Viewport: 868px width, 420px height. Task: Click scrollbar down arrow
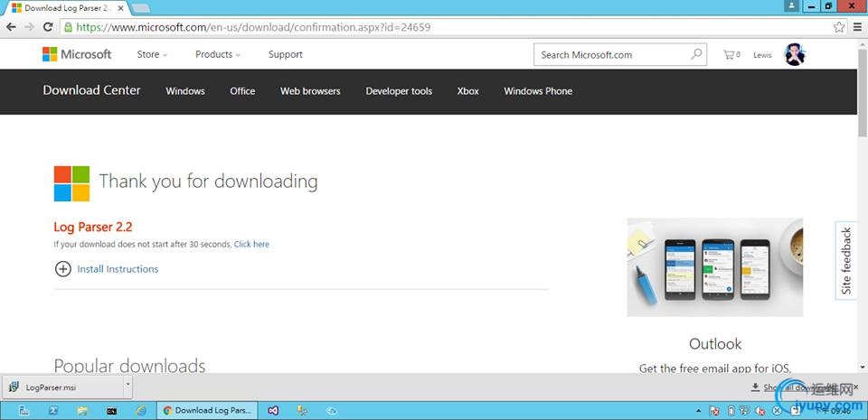coord(862,367)
